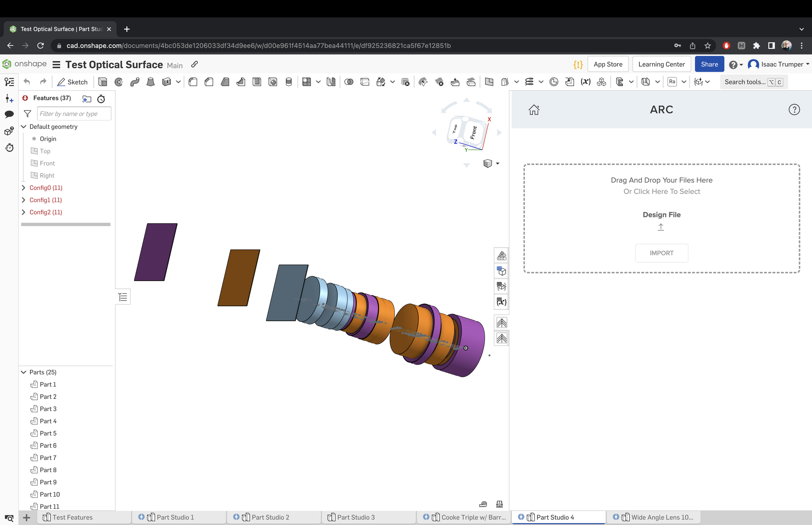Viewport: 812px width, 525px height.
Task: Open the Wide Angle Lens tab
Action: 662,517
